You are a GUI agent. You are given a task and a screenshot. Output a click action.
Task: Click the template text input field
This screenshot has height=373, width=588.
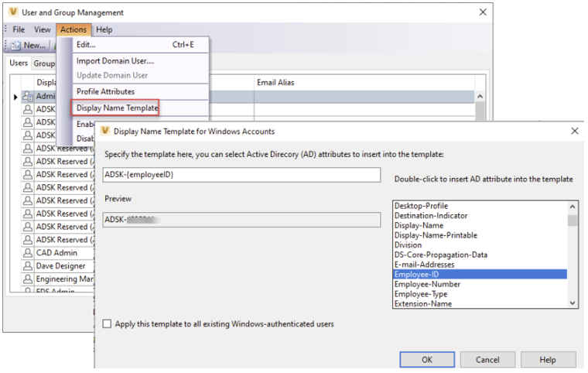click(x=241, y=175)
